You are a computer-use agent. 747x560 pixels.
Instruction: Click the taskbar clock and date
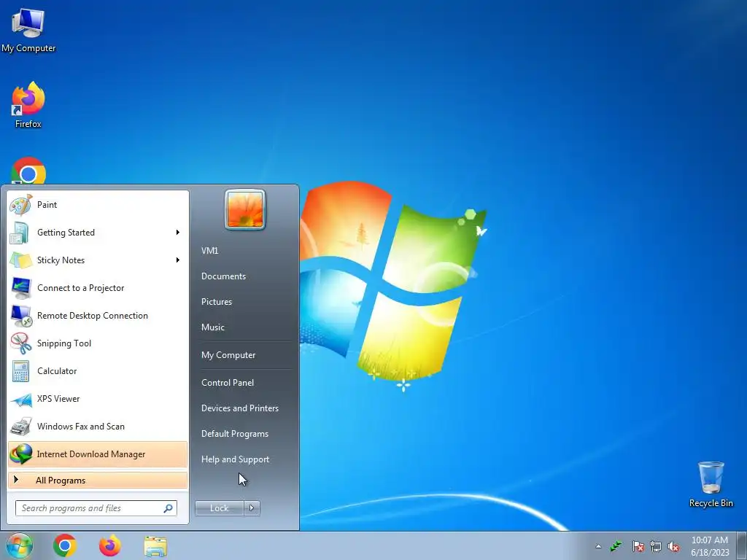(710, 546)
